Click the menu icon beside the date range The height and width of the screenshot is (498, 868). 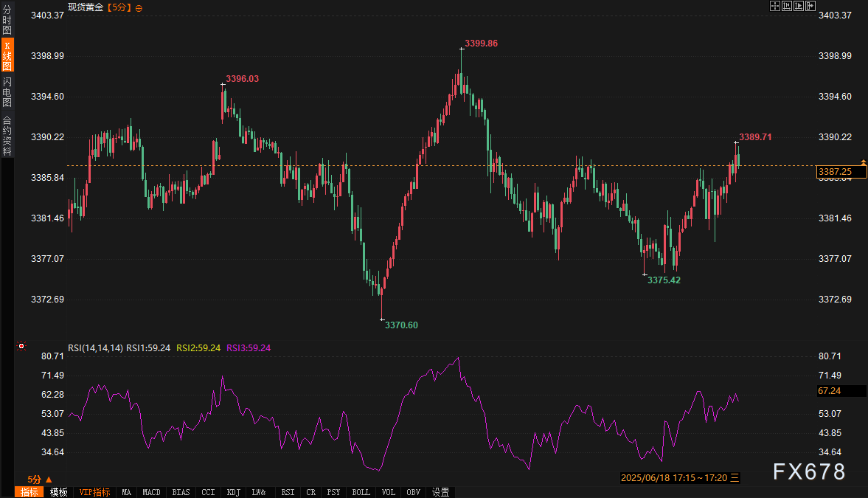735,478
